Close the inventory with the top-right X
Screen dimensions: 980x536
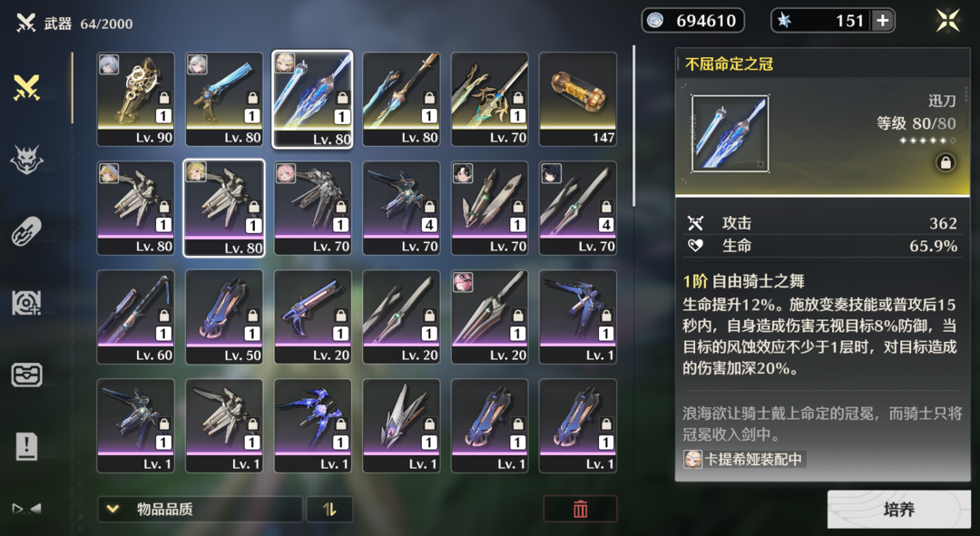pyautogui.click(x=948, y=21)
